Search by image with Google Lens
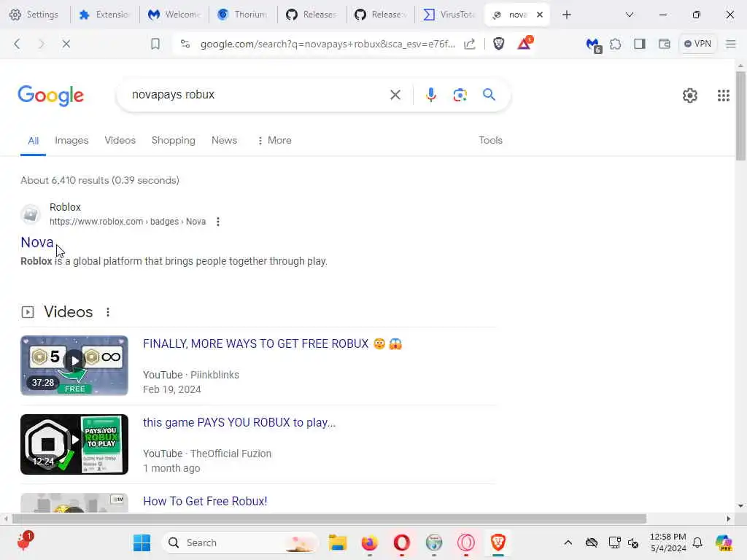The height and width of the screenshot is (560, 747). [x=460, y=95]
